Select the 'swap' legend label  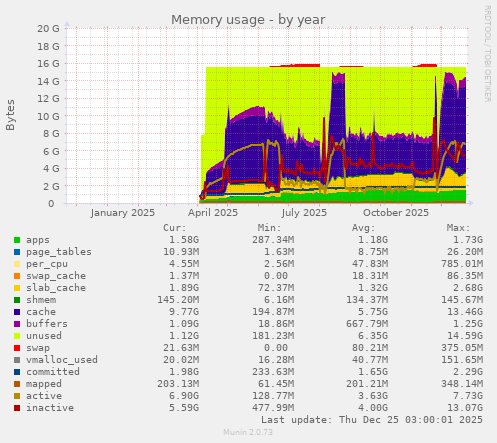tap(38, 348)
